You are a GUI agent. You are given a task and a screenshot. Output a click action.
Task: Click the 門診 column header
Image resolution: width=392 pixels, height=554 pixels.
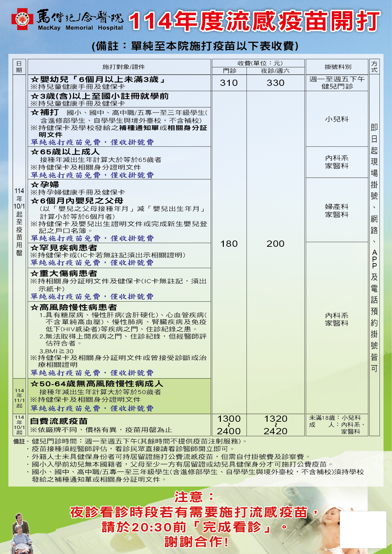tap(229, 71)
